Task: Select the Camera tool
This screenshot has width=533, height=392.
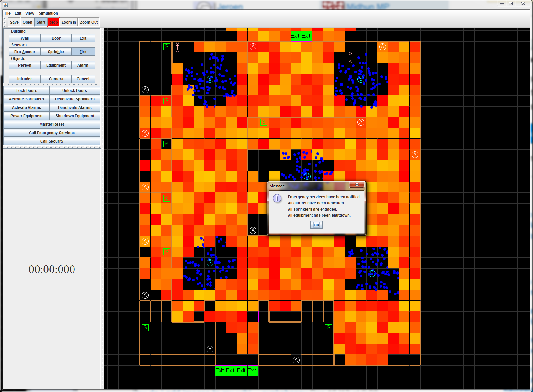Action: (56, 79)
